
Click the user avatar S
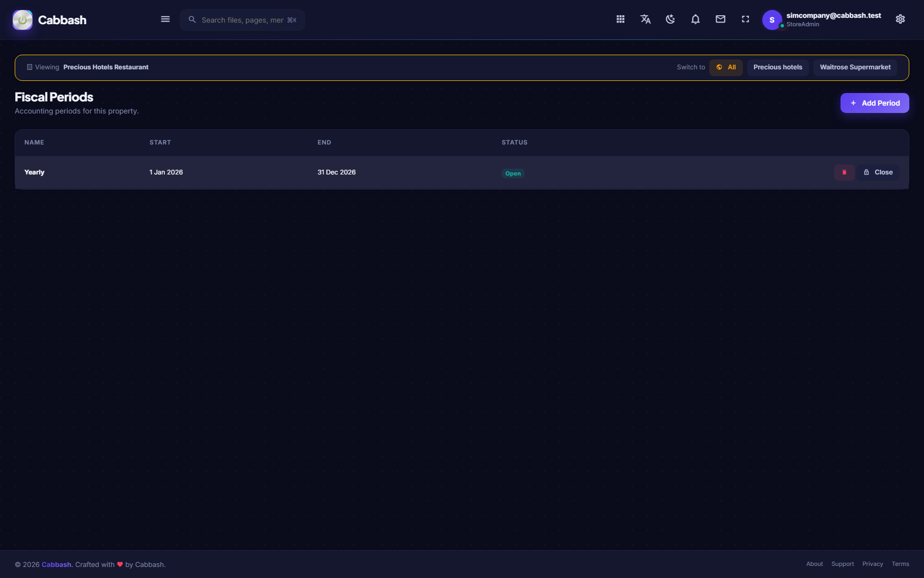tap(772, 20)
